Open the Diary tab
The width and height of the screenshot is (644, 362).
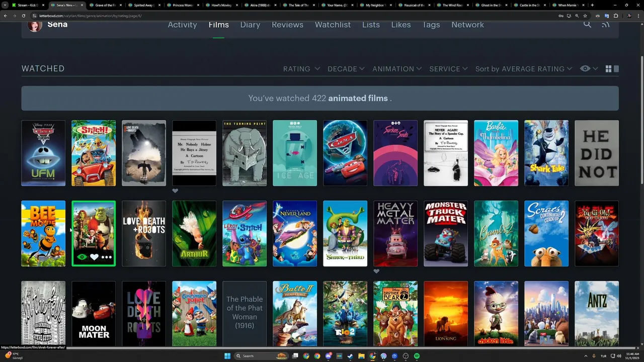coord(250,25)
